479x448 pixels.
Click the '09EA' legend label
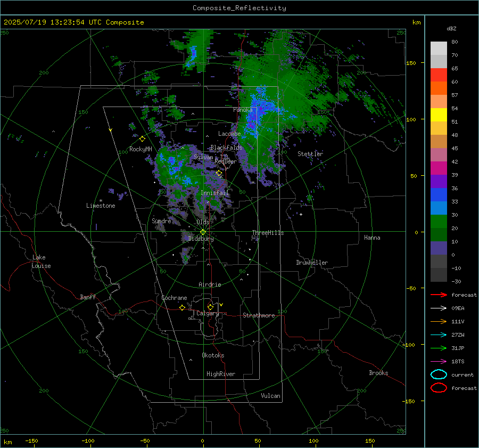click(458, 308)
